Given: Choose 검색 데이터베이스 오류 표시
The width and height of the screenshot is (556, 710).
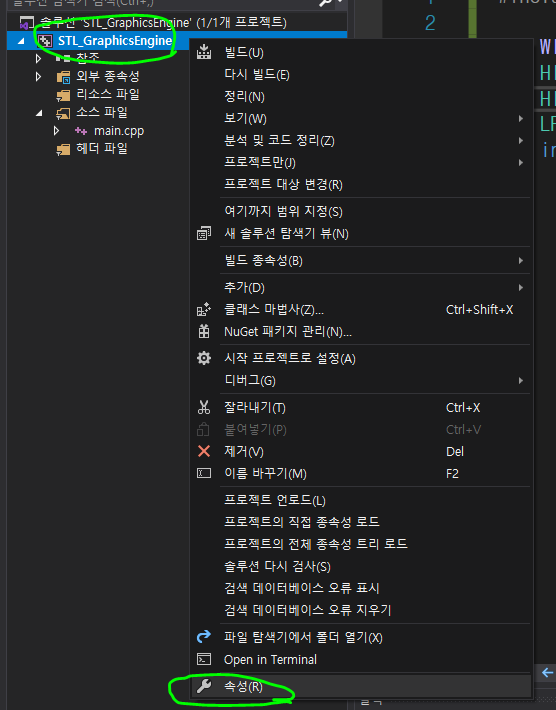Looking at the screenshot, I should (x=302, y=588).
